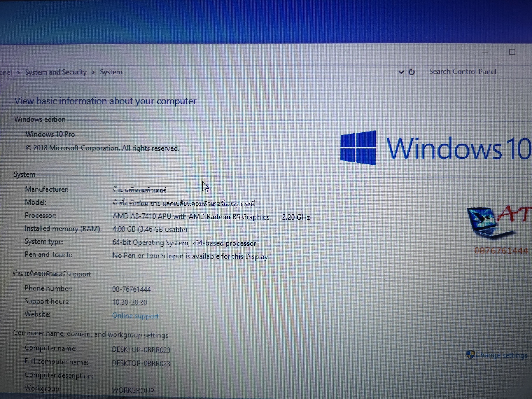Click the shield icon next to Change settings
The image size is (532, 399).
[x=470, y=355]
